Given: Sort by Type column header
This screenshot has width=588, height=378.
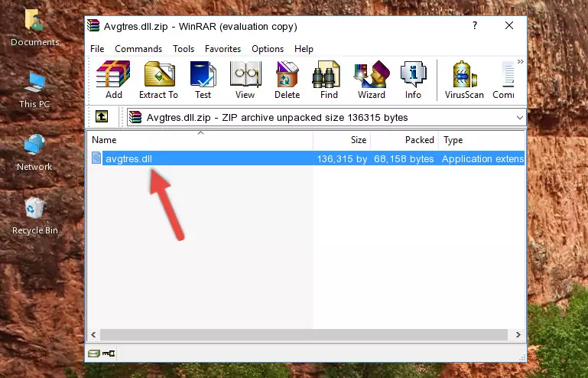Looking at the screenshot, I should (x=482, y=140).
